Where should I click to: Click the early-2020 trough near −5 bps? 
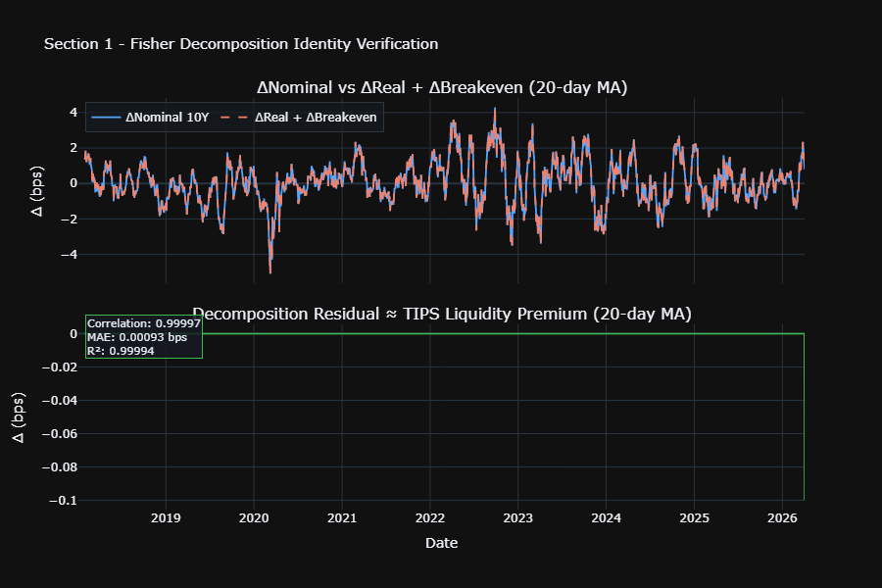click(270, 270)
